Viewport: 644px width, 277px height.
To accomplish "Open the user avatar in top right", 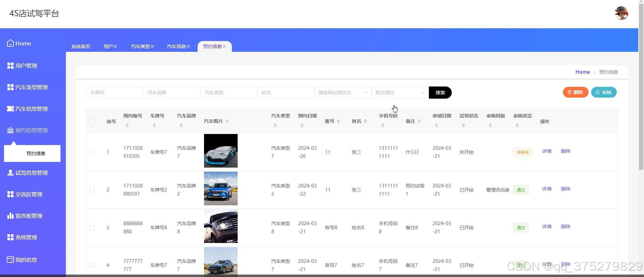I will click(621, 13).
